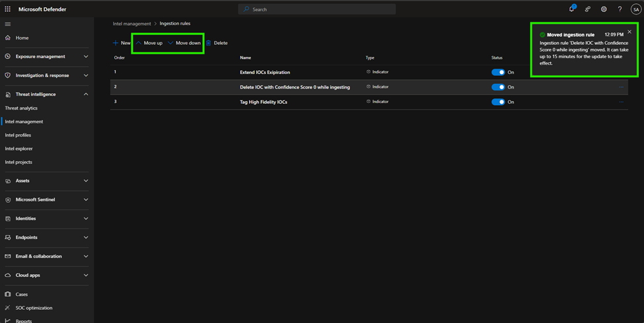Screen dimensions: 644x323
Task: Open Threat analytics in sidebar
Action: (21, 108)
